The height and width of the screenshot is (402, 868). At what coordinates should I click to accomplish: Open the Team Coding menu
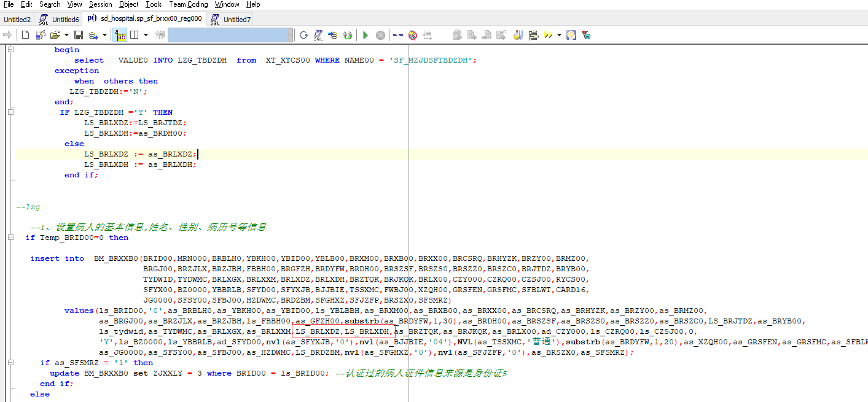coord(189,4)
